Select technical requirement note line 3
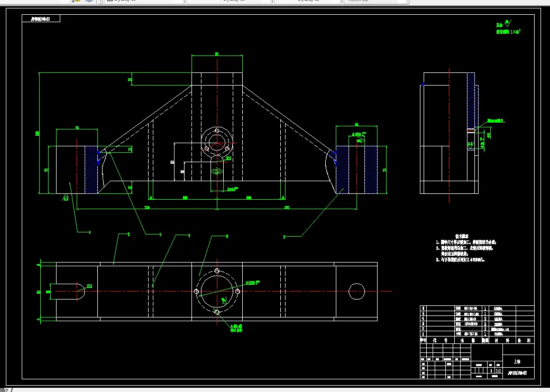 point(461,260)
